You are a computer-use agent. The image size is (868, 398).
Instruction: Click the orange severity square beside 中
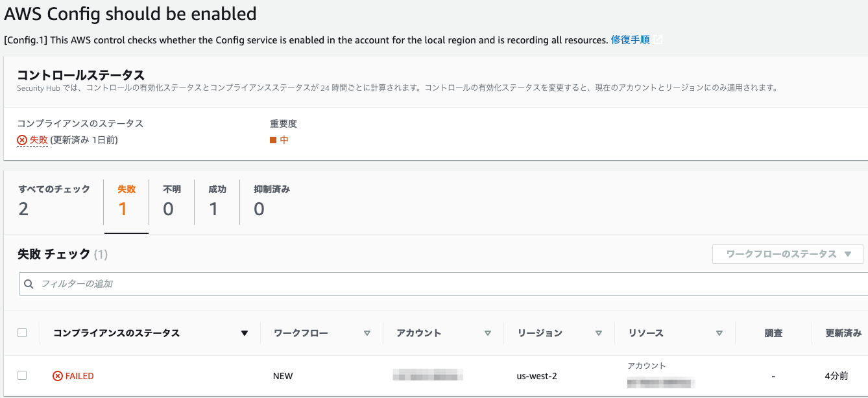tap(273, 138)
